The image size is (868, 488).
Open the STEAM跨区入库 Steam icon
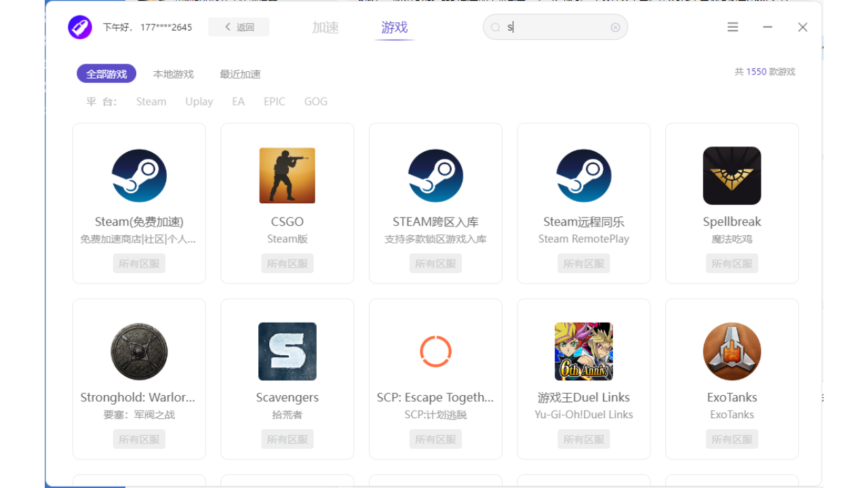click(x=435, y=176)
